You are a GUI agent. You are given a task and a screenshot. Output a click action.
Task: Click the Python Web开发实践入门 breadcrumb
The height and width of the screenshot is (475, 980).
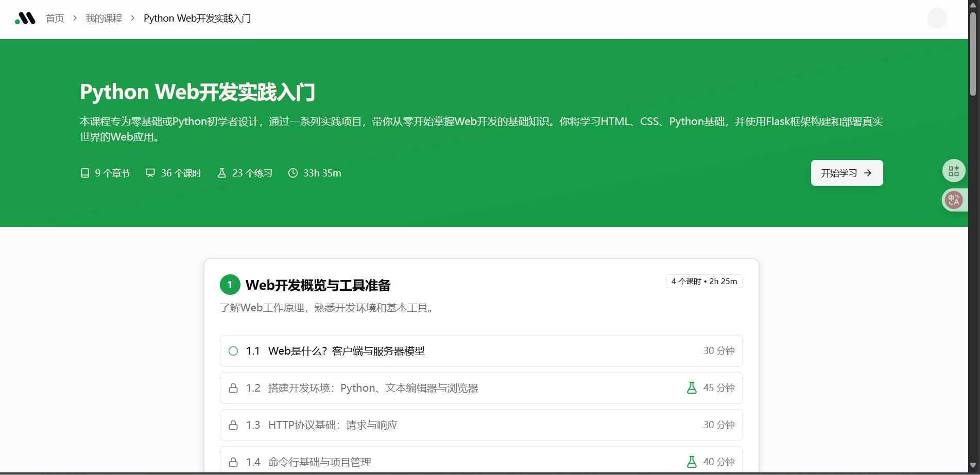pos(197,19)
